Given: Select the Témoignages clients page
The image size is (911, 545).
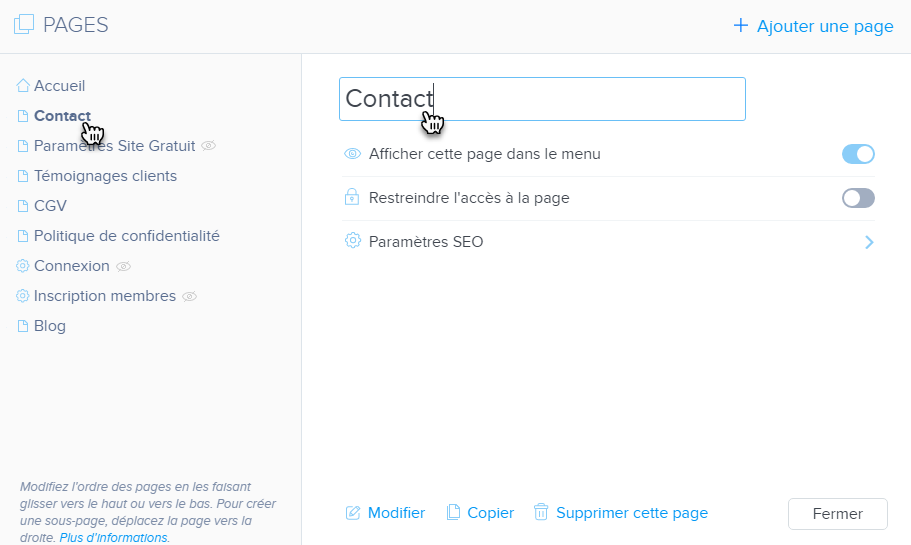Looking at the screenshot, I should coord(105,176).
